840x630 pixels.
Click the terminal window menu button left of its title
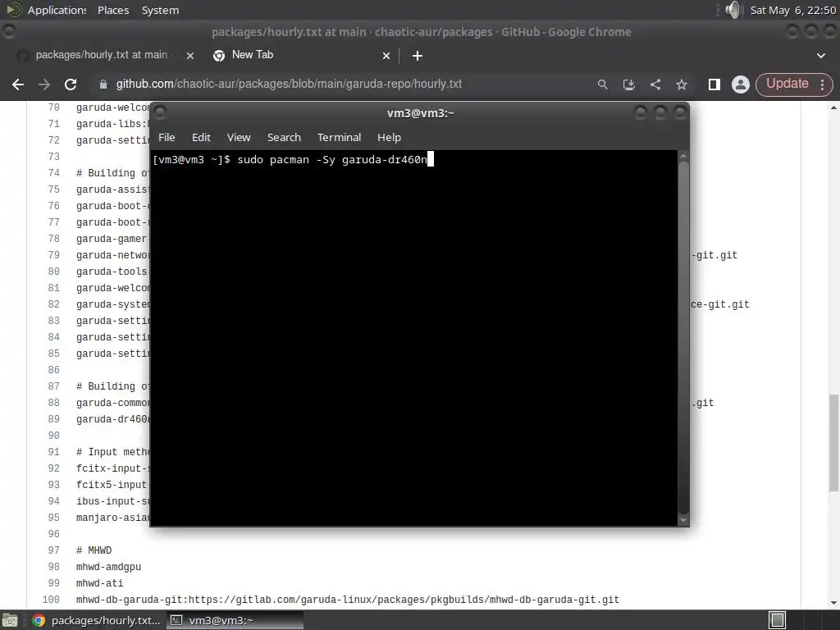click(x=160, y=112)
